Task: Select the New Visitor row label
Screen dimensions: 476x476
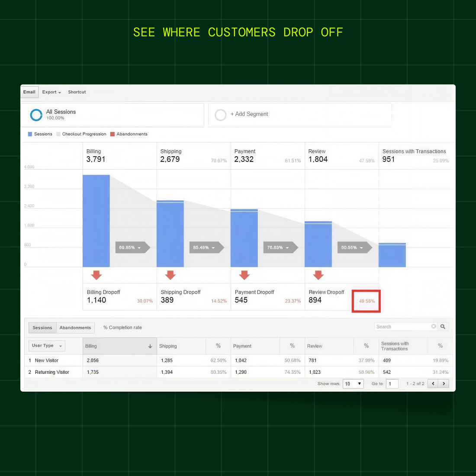Action: click(x=46, y=360)
